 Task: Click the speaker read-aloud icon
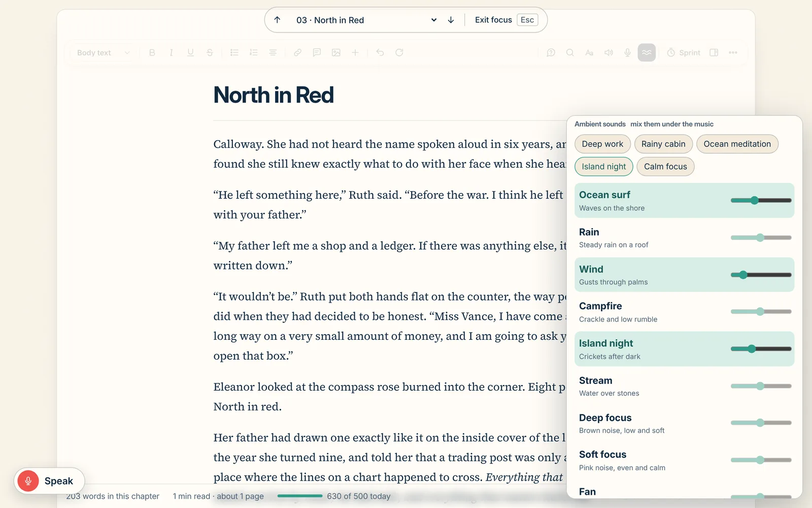tap(608, 52)
